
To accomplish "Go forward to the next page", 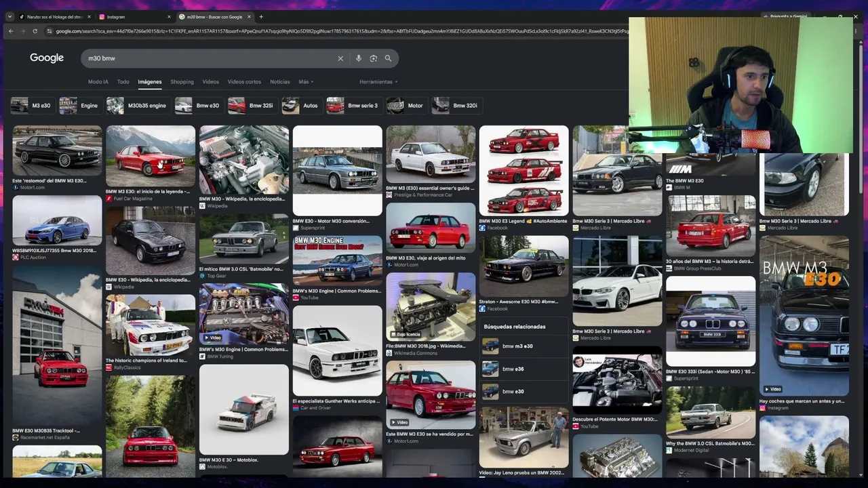I will point(23,31).
